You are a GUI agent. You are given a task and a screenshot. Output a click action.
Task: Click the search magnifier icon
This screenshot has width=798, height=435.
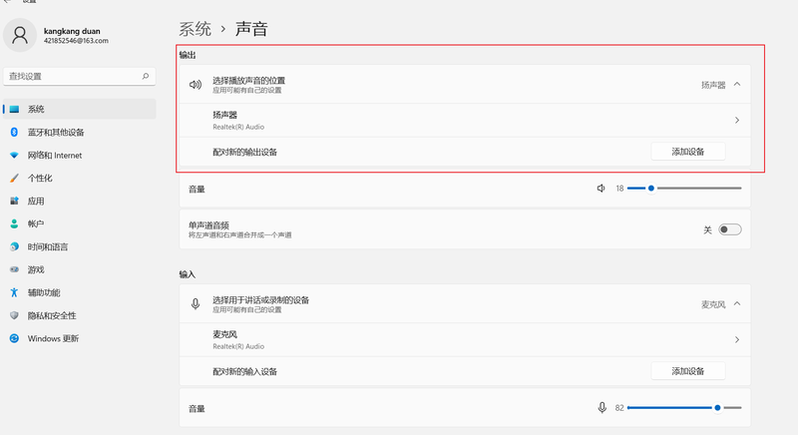tap(146, 76)
